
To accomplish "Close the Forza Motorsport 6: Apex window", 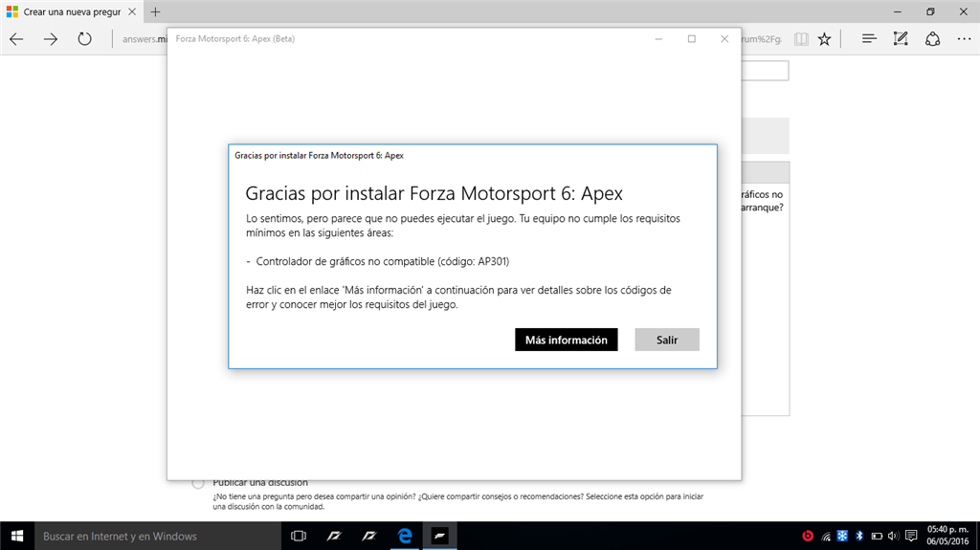I will (724, 39).
